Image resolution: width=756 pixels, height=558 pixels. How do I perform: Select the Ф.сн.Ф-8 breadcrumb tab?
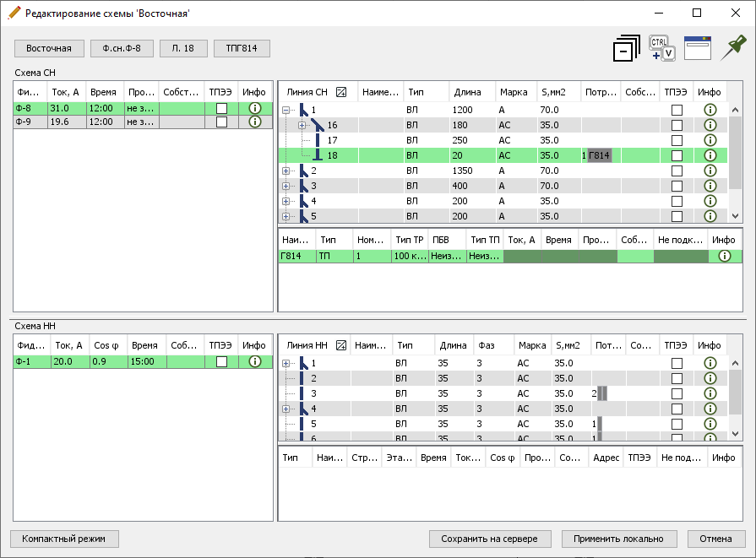[x=122, y=48]
